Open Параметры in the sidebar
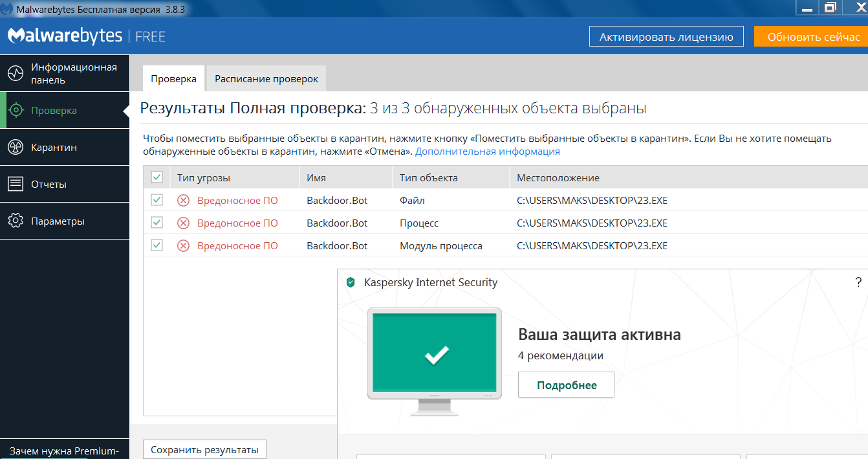This screenshot has width=868, height=459. (65, 221)
